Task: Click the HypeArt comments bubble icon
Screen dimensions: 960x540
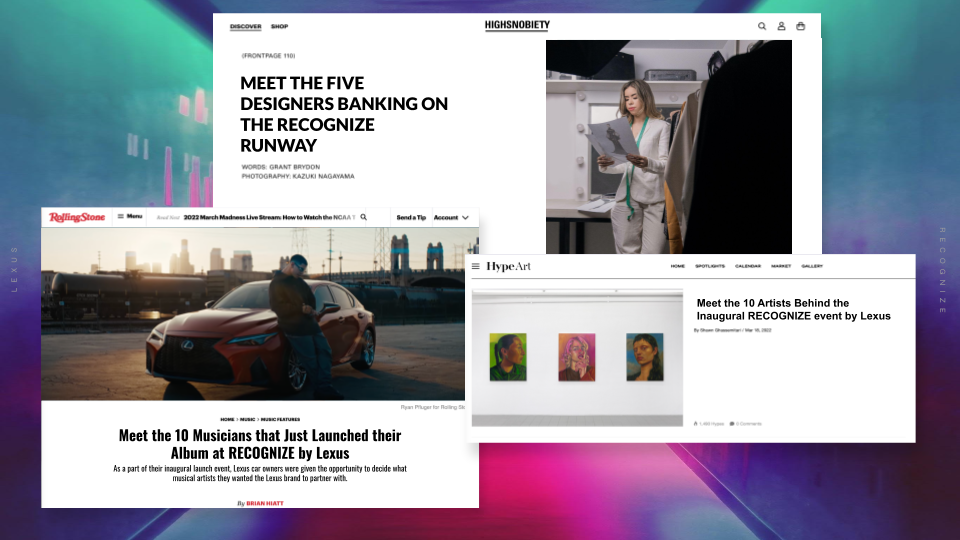Action: [732, 424]
